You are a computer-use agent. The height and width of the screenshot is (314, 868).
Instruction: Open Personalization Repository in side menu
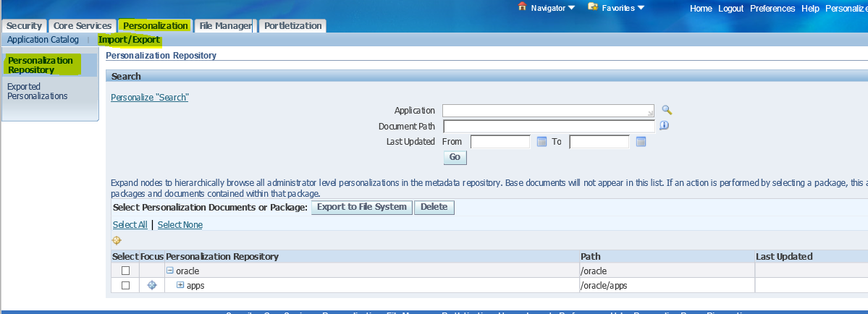[41, 65]
